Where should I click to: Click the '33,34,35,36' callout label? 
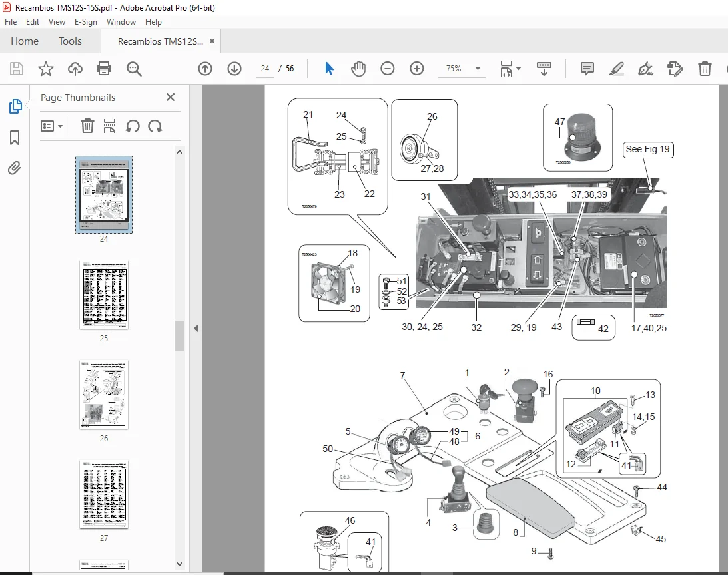tap(533, 194)
